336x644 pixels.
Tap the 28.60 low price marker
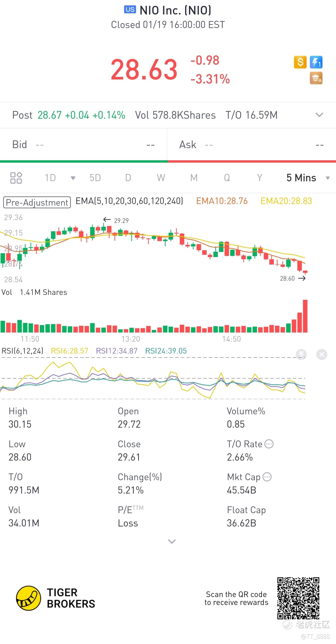pyautogui.click(x=287, y=278)
